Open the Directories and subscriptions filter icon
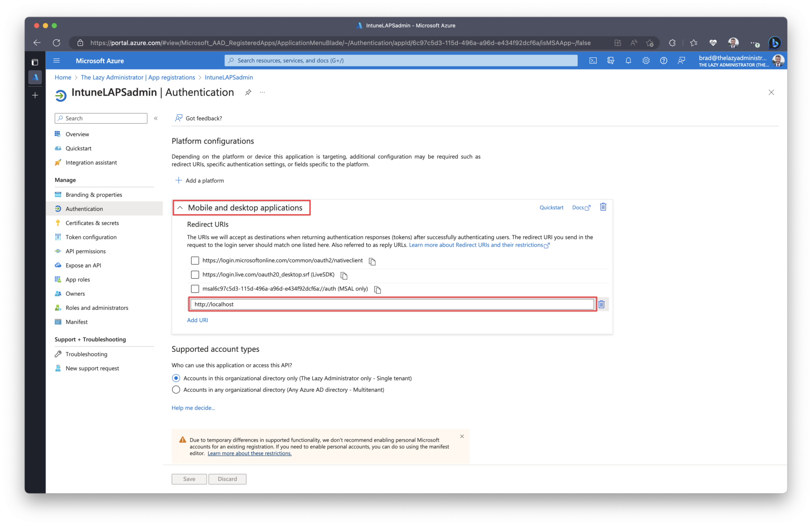The image size is (812, 526). coord(611,61)
